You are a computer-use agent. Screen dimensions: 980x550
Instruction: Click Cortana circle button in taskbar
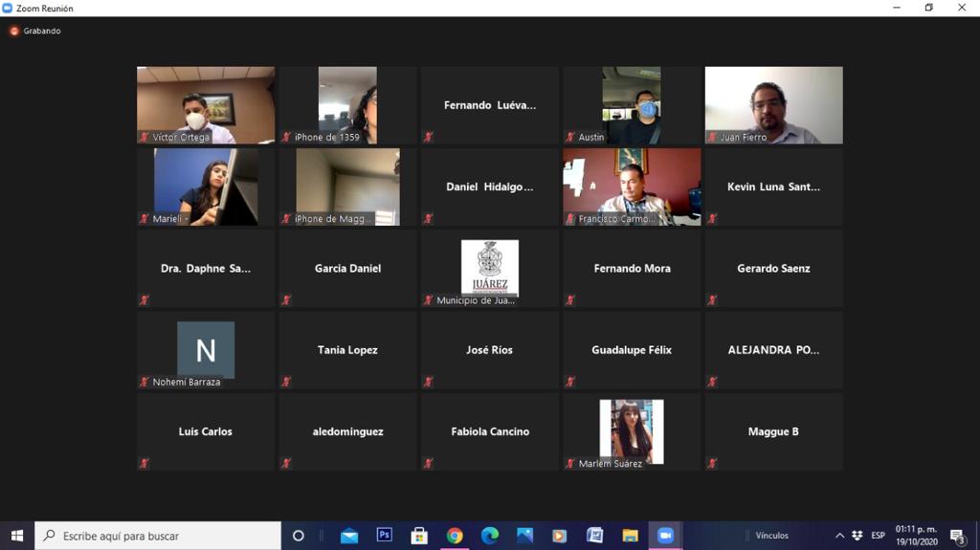tap(298, 536)
